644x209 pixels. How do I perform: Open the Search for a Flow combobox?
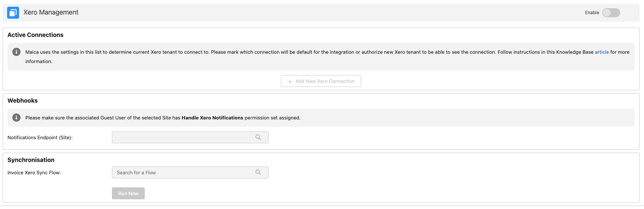tap(183, 172)
